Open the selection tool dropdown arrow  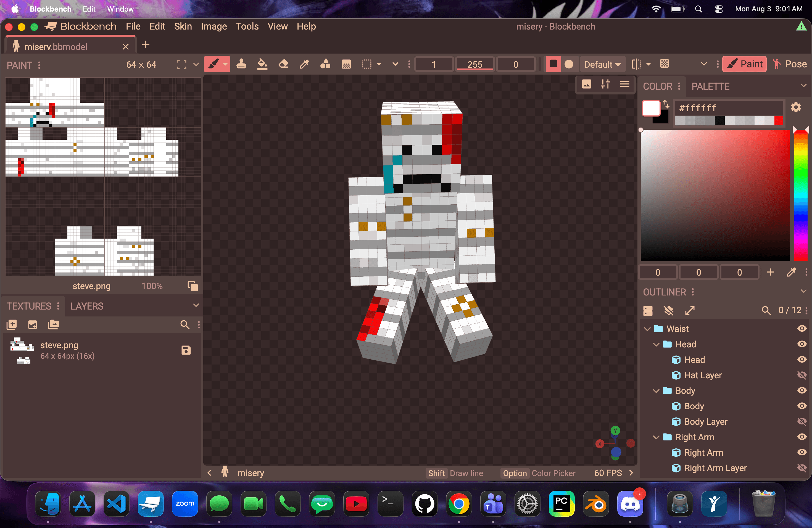(379, 64)
